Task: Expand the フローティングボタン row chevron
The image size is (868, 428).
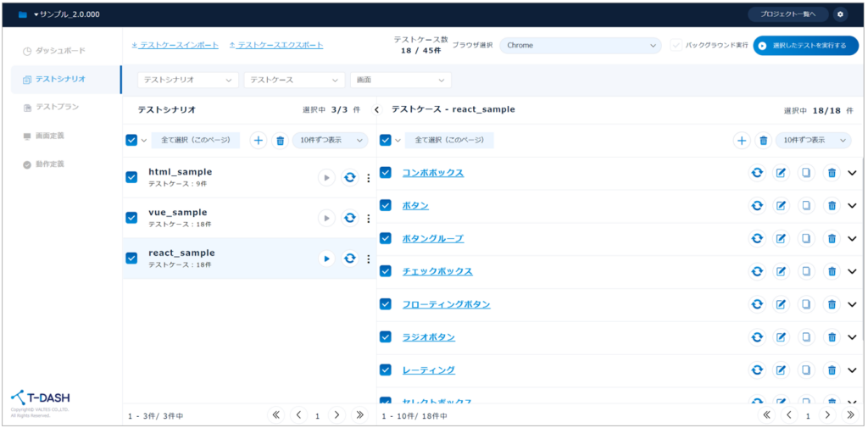Action: pos(852,304)
